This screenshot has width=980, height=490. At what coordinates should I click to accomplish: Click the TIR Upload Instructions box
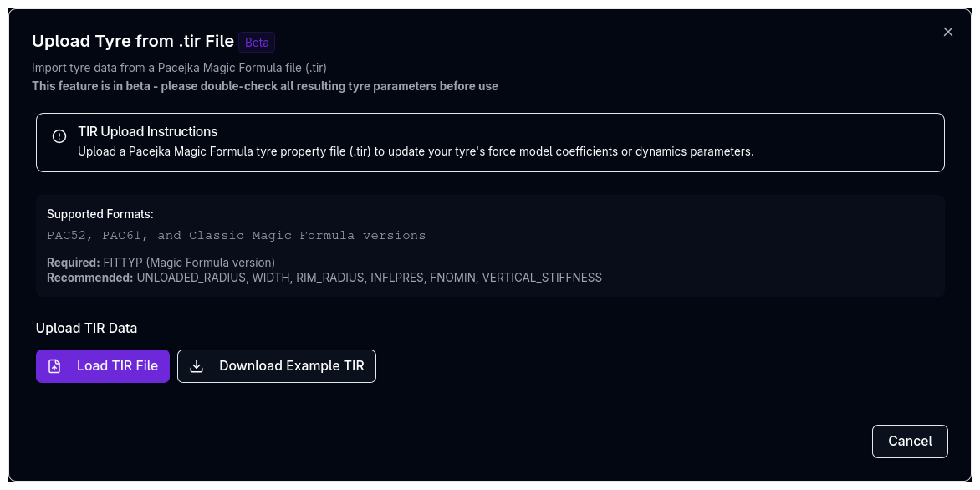[489, 142]
